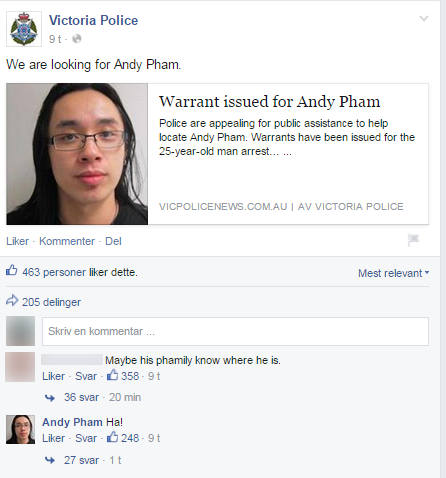Open the Mest relevant sorting dropdown
The image size is (446, 478).
[393, 273]
